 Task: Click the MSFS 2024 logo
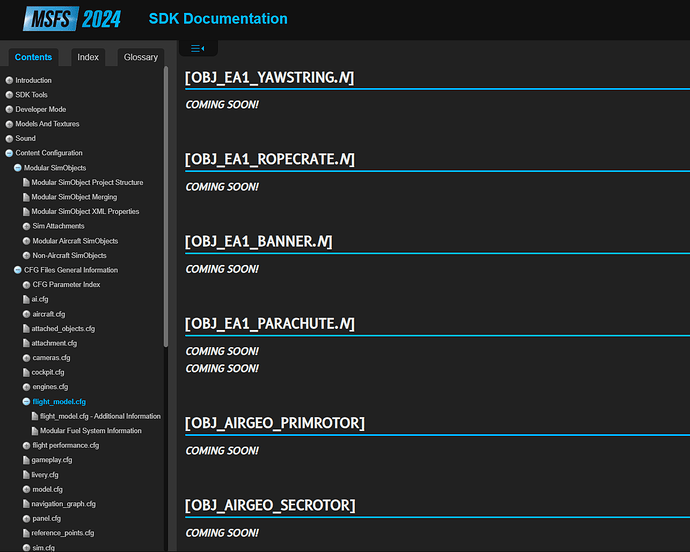click(66, 19)
